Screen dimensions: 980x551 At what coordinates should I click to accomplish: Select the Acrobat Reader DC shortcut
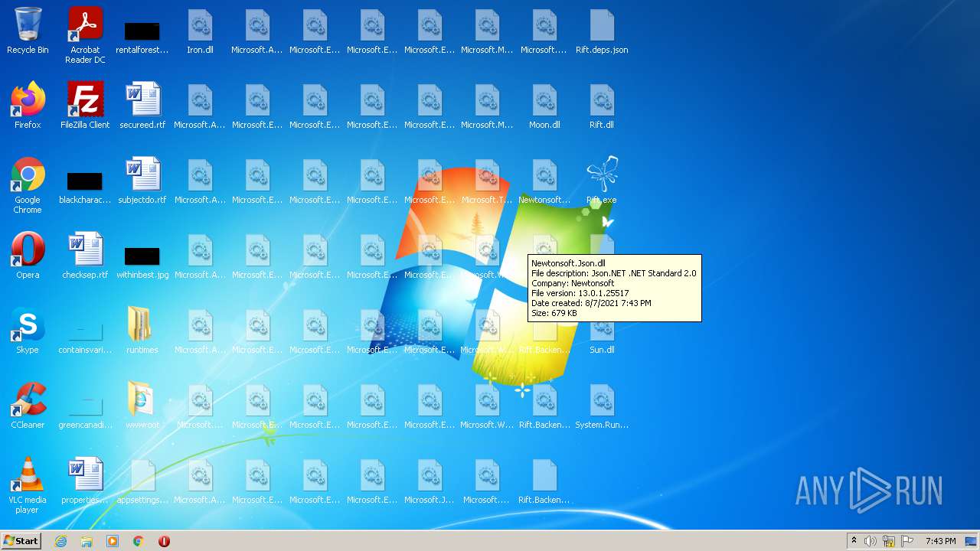coord(85,36)
